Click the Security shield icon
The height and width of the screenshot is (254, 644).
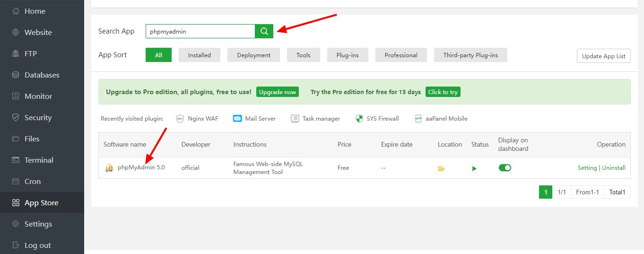coord(16,117)
